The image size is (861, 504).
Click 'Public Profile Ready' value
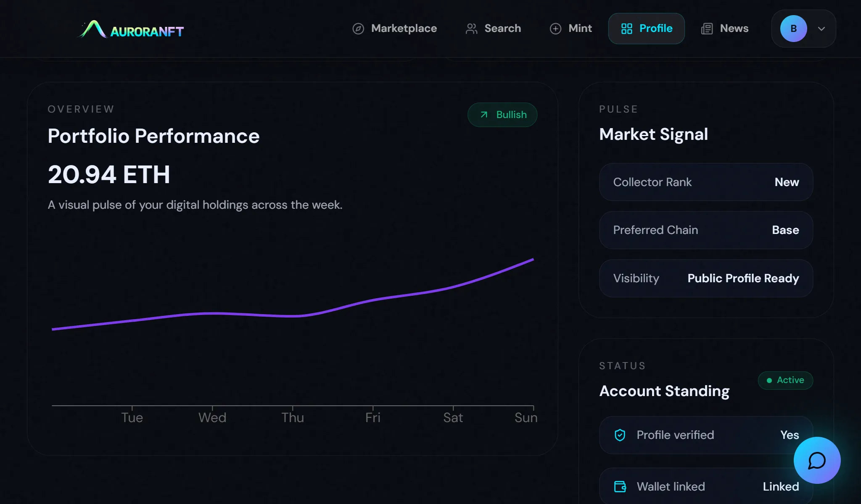point(743,278)
